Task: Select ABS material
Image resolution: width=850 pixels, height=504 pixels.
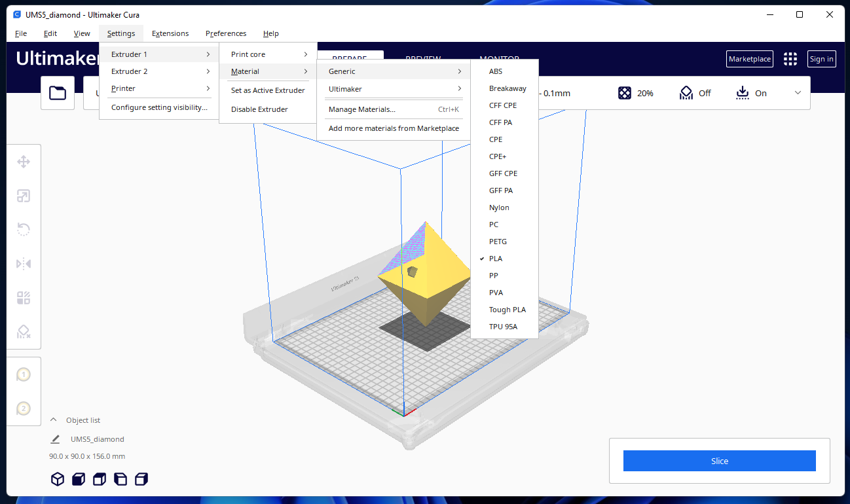Action: click(x=504, y=71)
